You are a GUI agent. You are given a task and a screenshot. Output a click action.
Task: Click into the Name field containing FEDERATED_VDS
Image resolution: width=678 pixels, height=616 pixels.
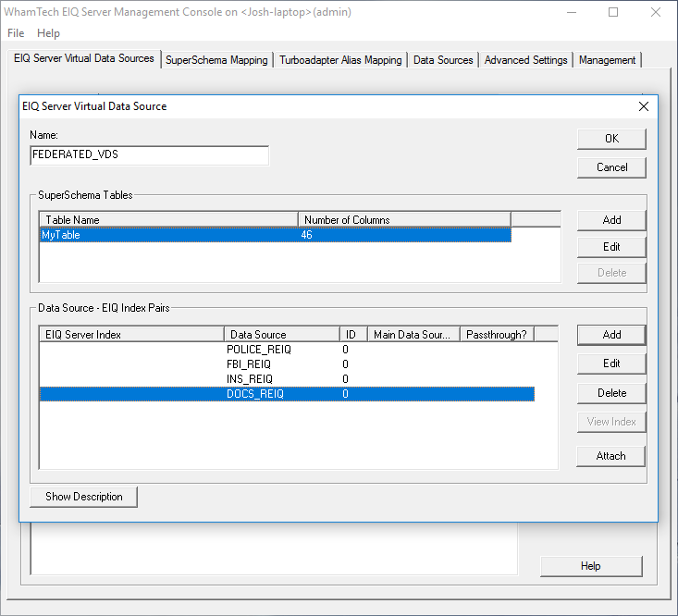click(x=150, y=155)
